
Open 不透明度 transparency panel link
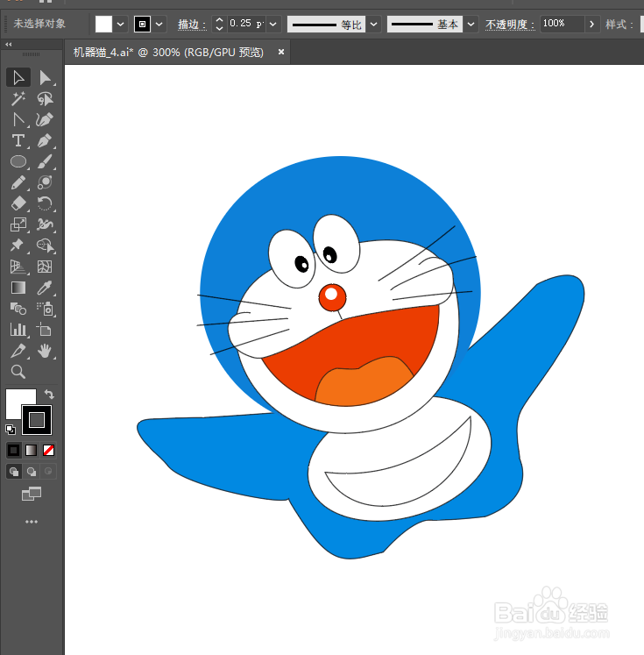pos(510,25)
